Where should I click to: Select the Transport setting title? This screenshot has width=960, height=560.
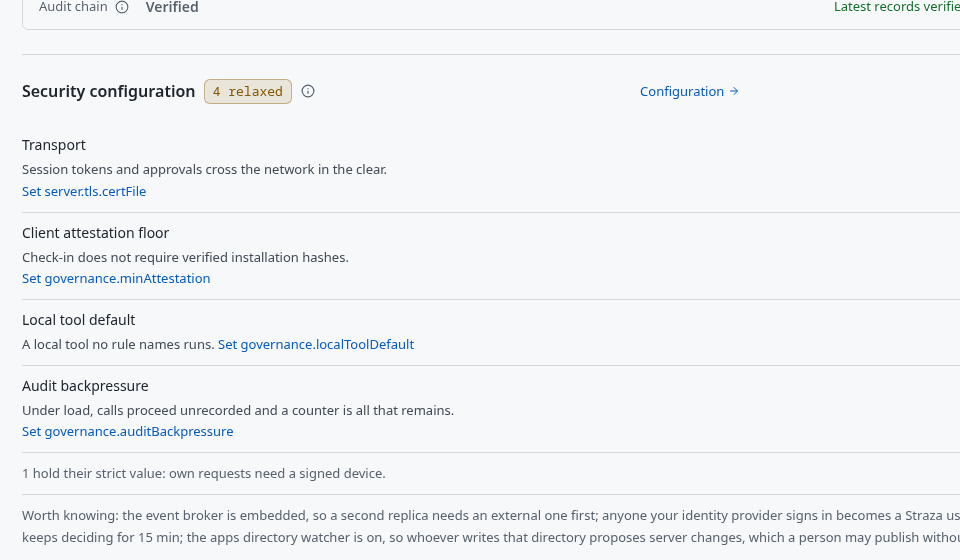point(54,145)
